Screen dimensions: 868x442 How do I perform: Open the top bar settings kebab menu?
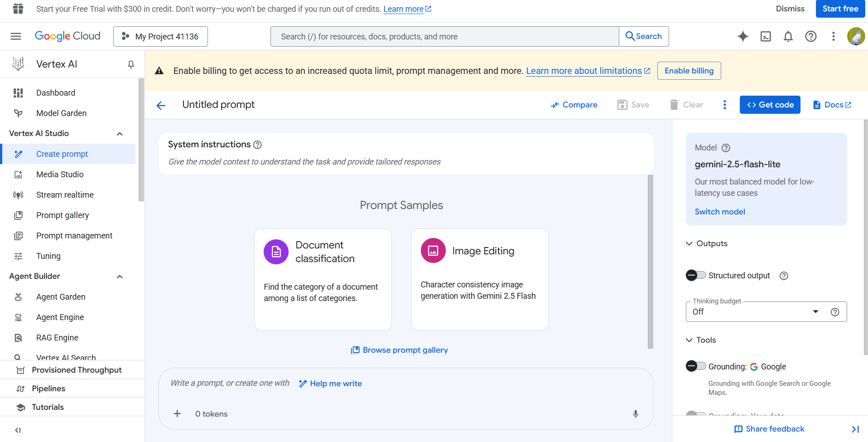pos(834,36)
